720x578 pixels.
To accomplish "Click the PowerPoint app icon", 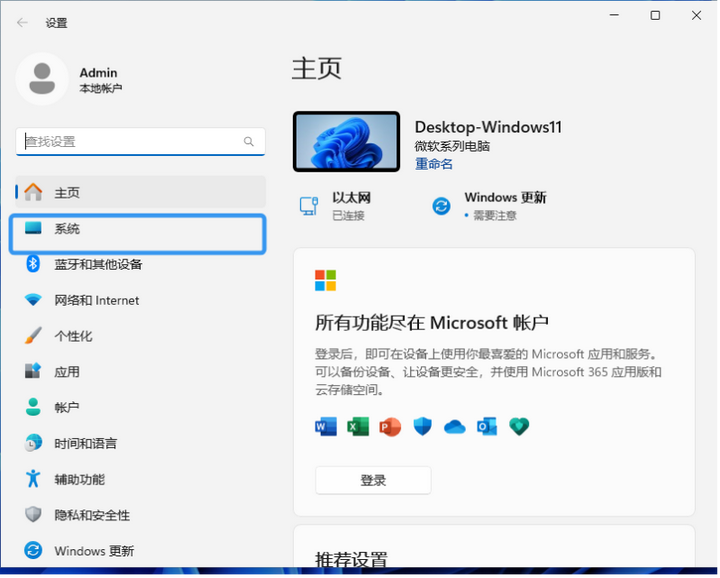I will coord(391,427).
